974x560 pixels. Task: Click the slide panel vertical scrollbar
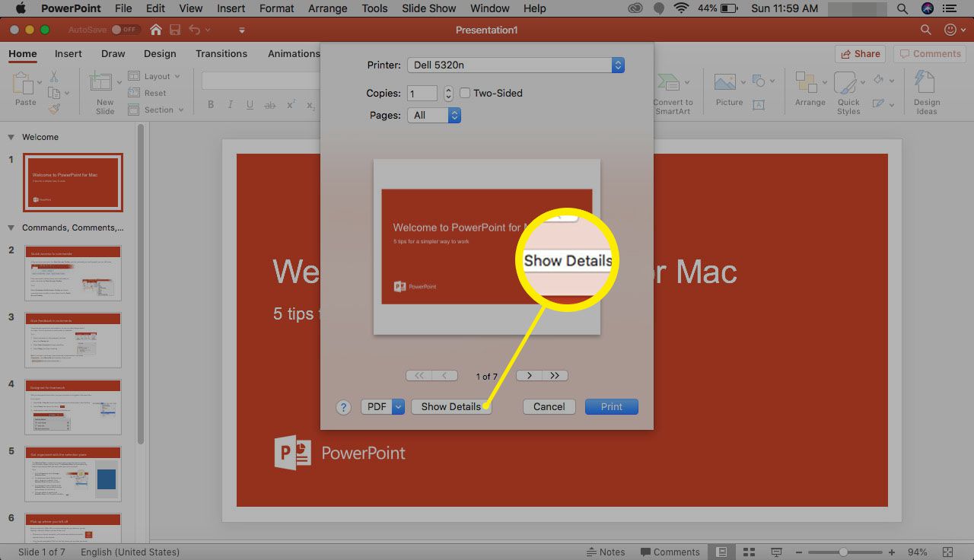(x=140, y=285)
